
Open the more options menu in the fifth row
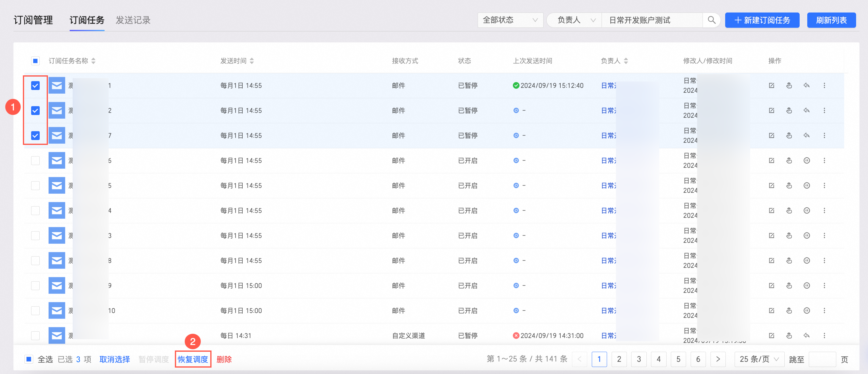coord(824,186)
